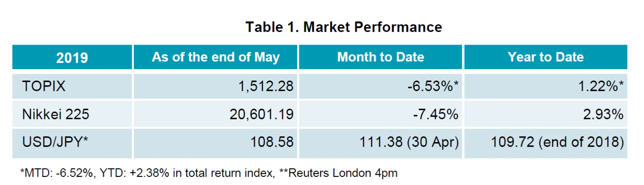Viewport: 644px width, 185px height.
Task: Select the Nikkei 225 row label
Action: [x=56, y=114]
